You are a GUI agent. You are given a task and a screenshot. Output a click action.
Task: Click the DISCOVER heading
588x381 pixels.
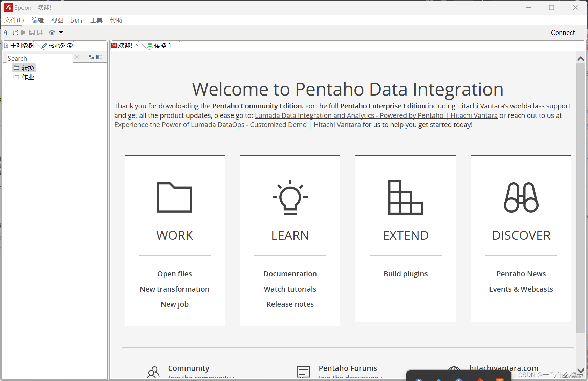click(x=521, y=235)
